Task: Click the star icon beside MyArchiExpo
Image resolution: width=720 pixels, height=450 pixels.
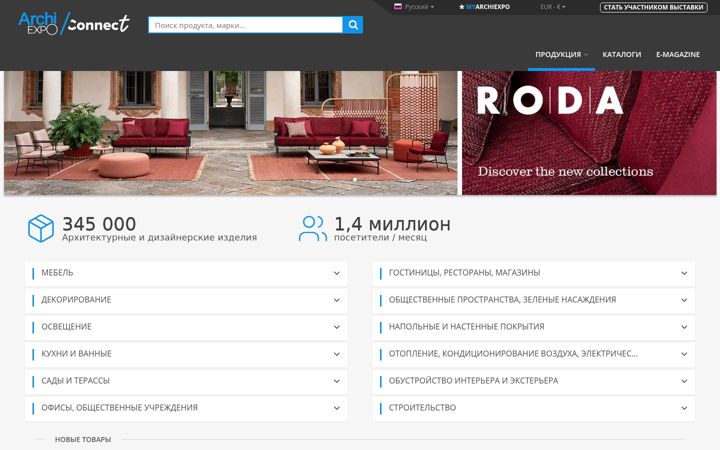Action: 461,7
